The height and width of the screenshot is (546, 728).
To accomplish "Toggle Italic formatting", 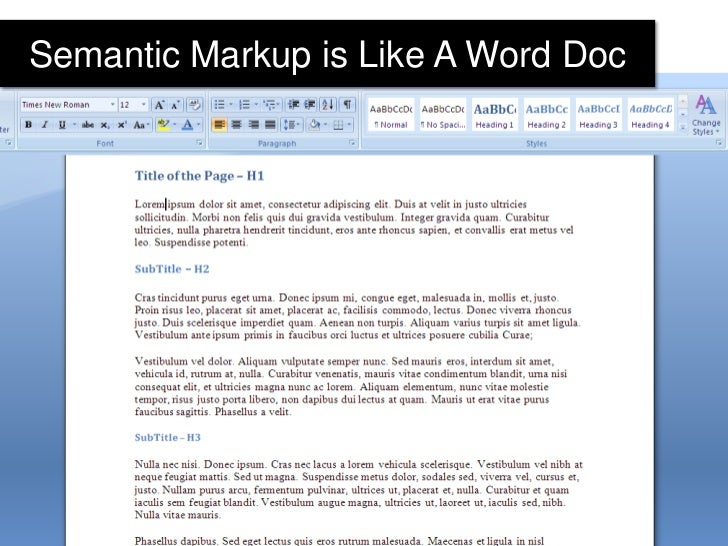I will (x=45, y=124).
